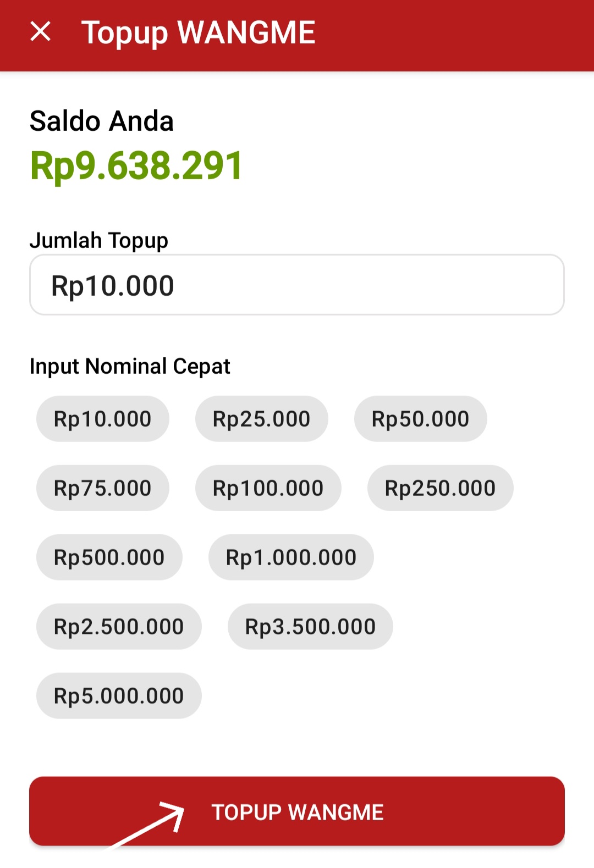
Task: Choose the Rp3.500.000 quick amount
Action: coord(310,627)
